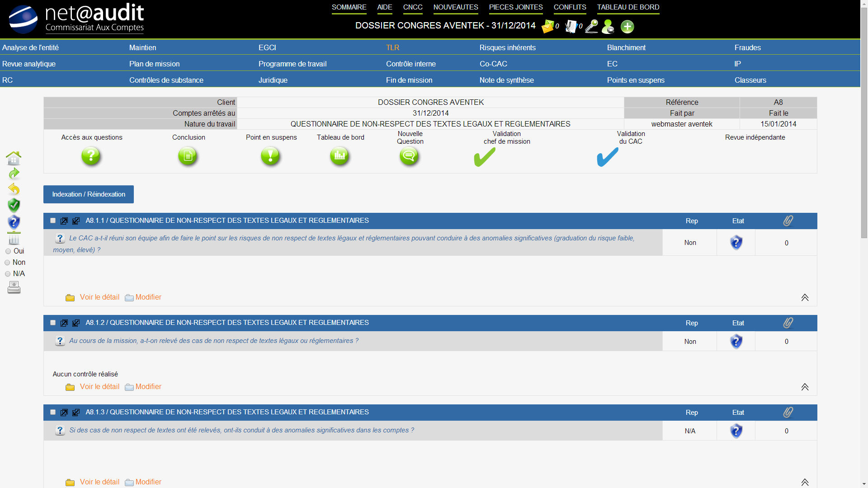The height and width of the screenshot is (488, 868).
Task: Open the 'Tableau de bord' chart icon
Action: (340, 156)
